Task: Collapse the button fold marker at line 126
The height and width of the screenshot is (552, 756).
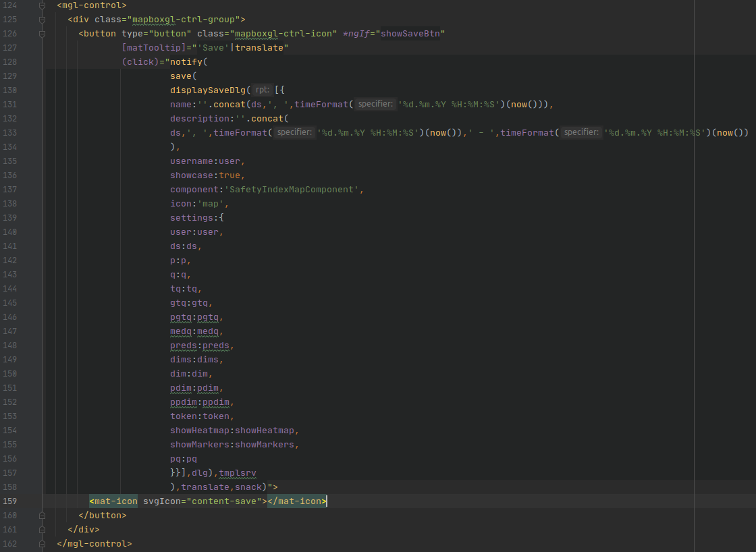Action: 42,34
